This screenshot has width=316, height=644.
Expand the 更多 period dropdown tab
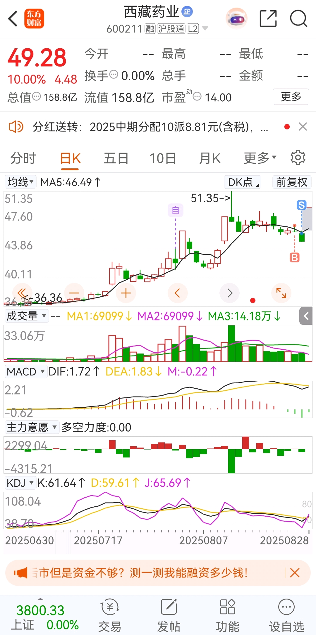pos(260,158)
